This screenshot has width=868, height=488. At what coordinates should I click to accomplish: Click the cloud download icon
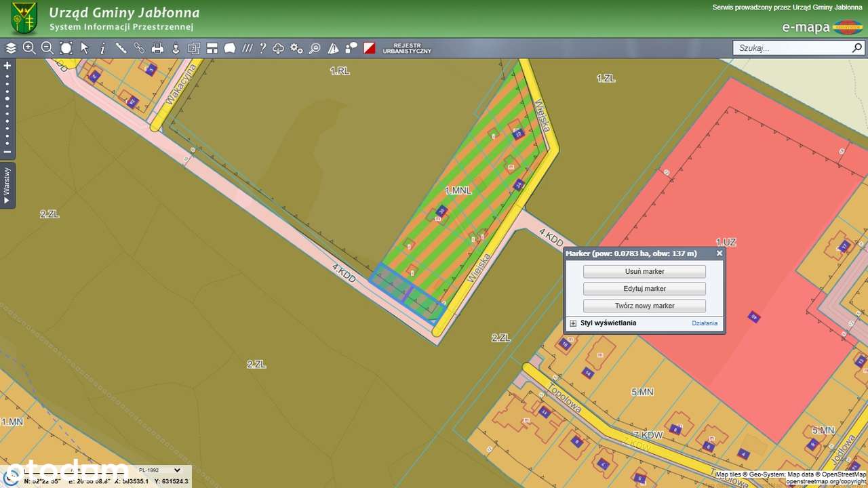point(279,48)
